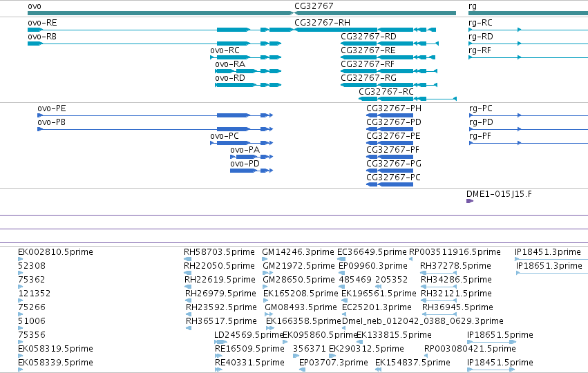The image size is (588, 373).
Task: Click the purple DME1-015J15.F feature arrow
Action: click(469, 201)
